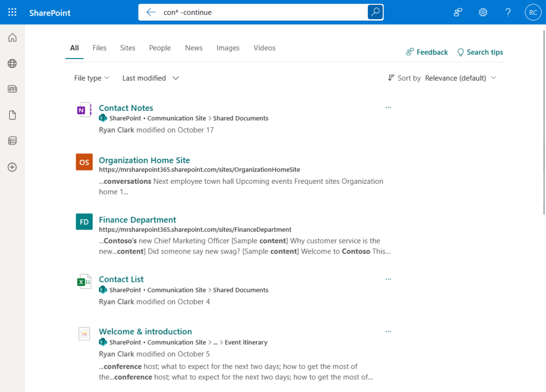This screenshot has width=546, height=392.
Task: Click 'Ryan Clark modified on October 5' text
Action: point(154,354)
